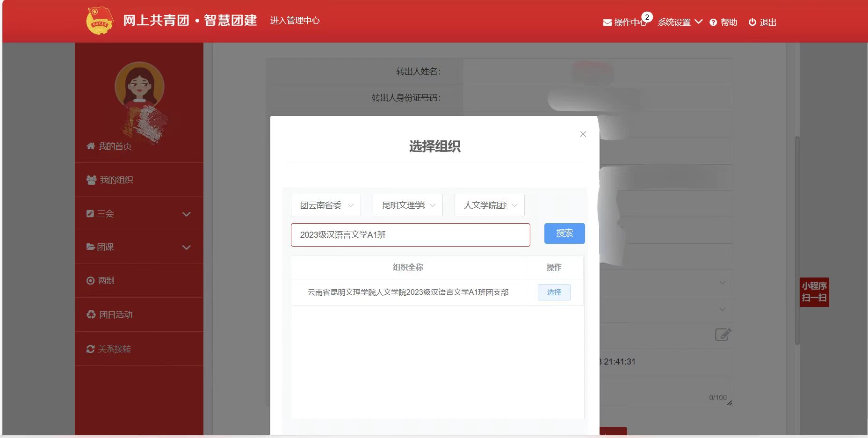Expand the 团课 sidebar section

pos(139,247)
